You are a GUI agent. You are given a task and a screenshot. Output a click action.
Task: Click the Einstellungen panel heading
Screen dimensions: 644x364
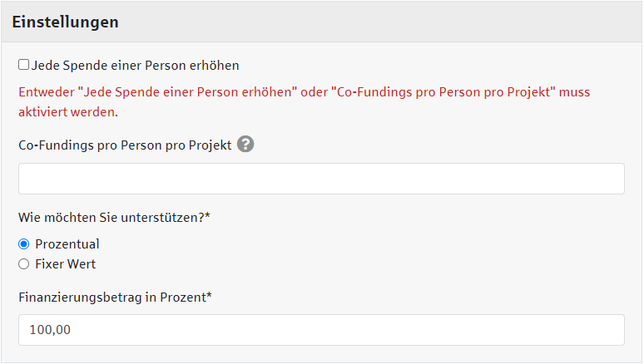65,22
